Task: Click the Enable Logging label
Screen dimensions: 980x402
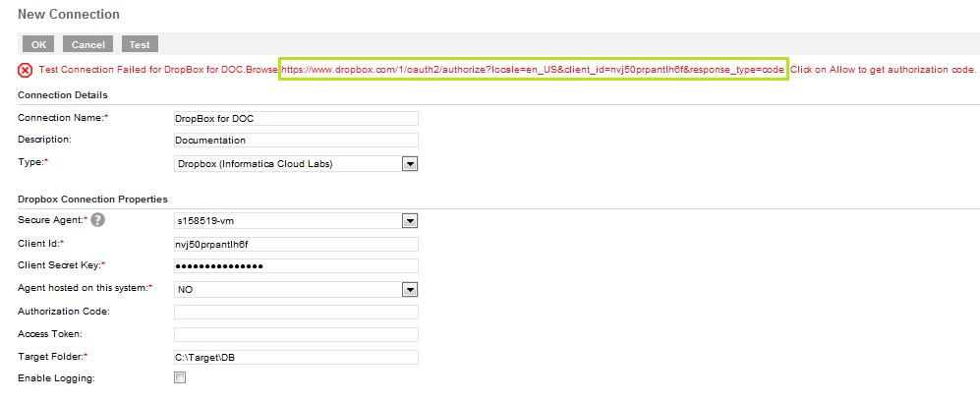Action: 56,378
